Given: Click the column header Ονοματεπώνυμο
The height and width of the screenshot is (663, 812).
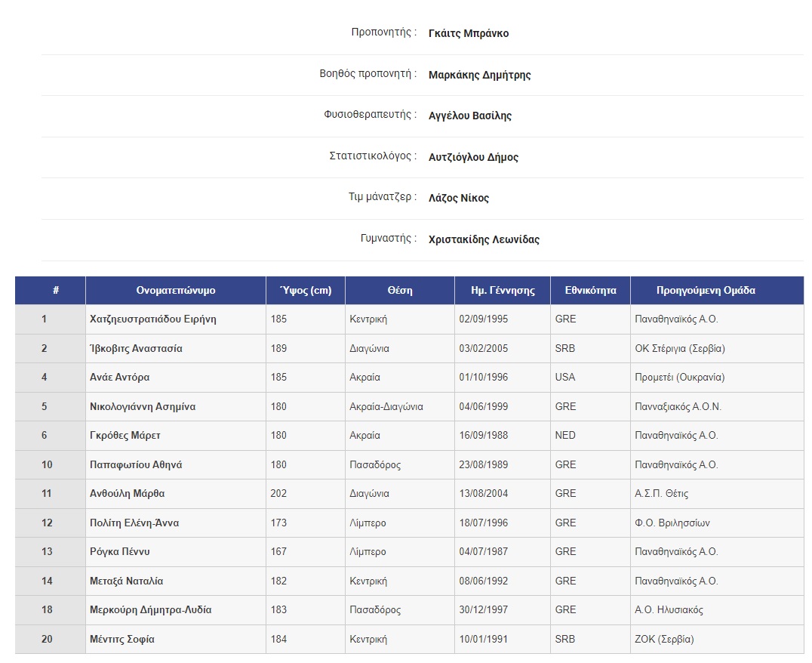Looking at the screenshot, I should (175, 290).
